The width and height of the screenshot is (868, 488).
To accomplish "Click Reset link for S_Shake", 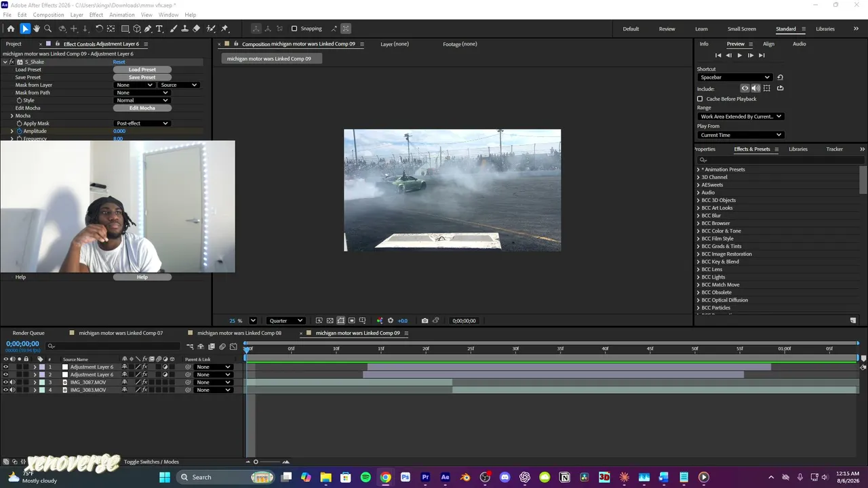I will point(119,62).
